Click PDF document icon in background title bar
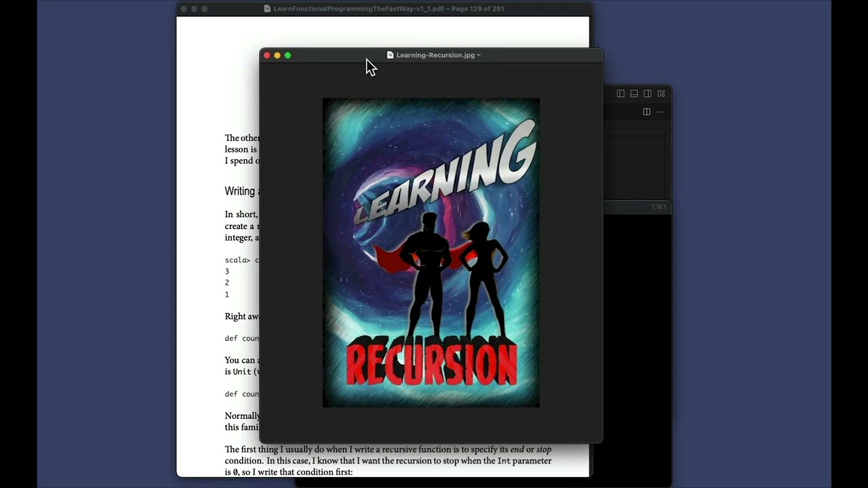 coord(267,9)
